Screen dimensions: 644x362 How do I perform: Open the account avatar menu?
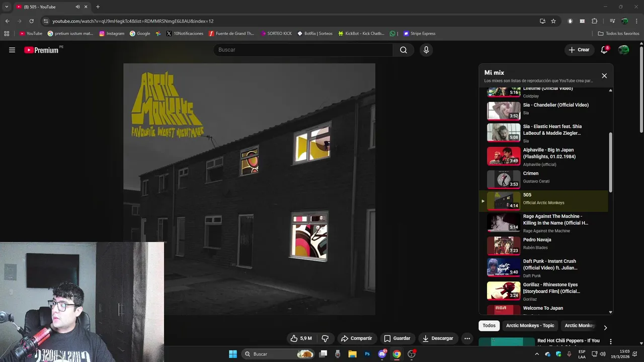(x=623, y=50)
